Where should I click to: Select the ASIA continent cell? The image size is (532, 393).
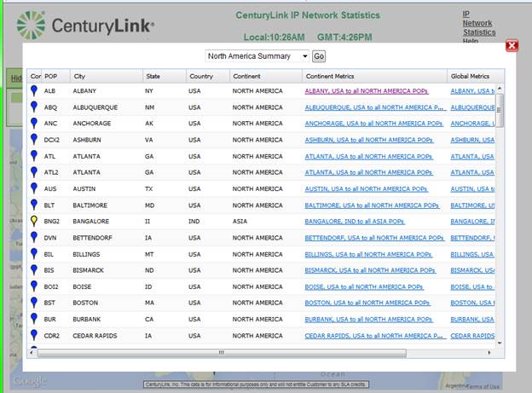click(240, 222)
